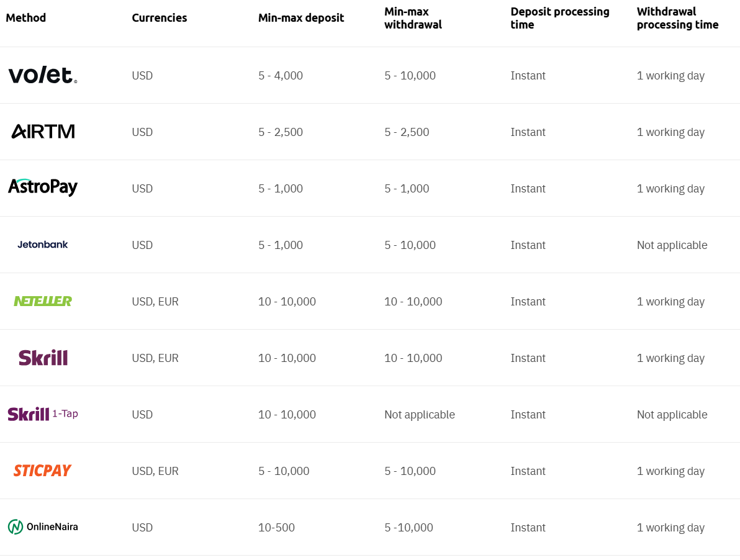Select the Skrill purple logo
The image size is (740, 560).
pos(43,358)
